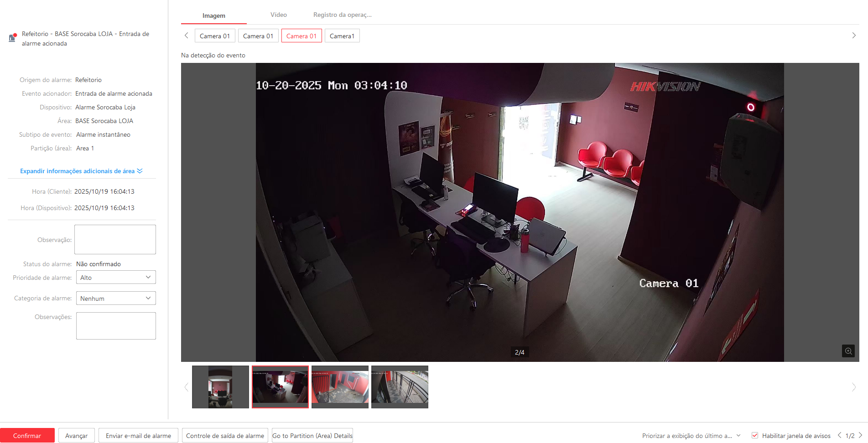Go to next alarm page arrow
This screenshot has width=868, height=443.
click(x=861, y=435)
